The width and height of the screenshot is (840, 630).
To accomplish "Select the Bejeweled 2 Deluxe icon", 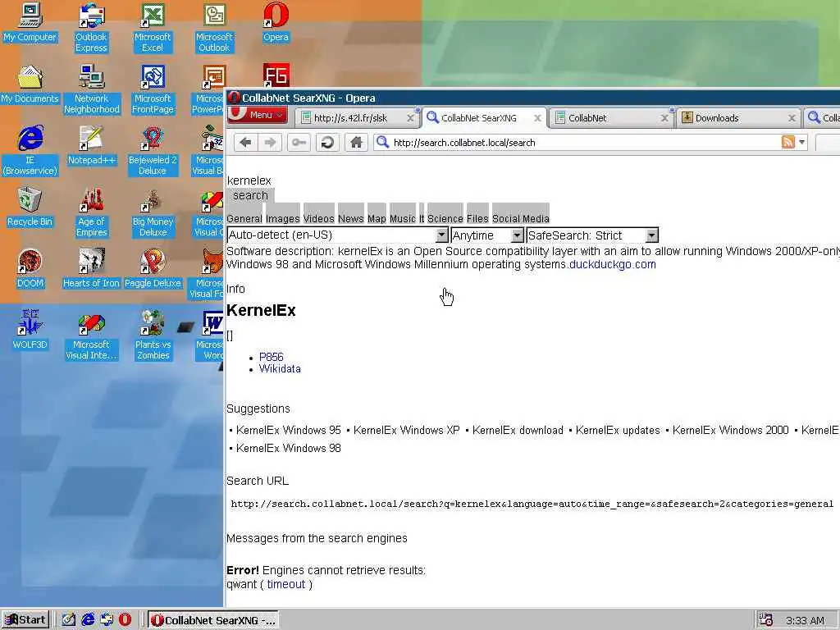I will click(153, 152).
